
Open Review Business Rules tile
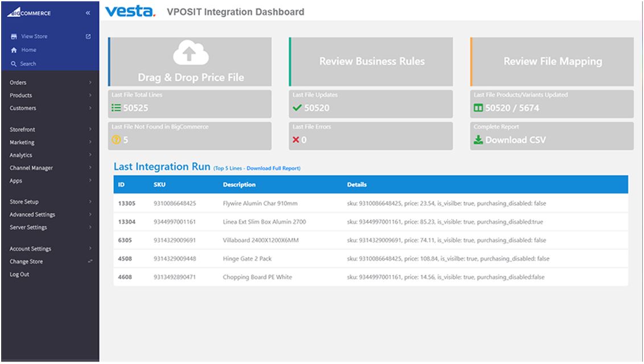371,62
